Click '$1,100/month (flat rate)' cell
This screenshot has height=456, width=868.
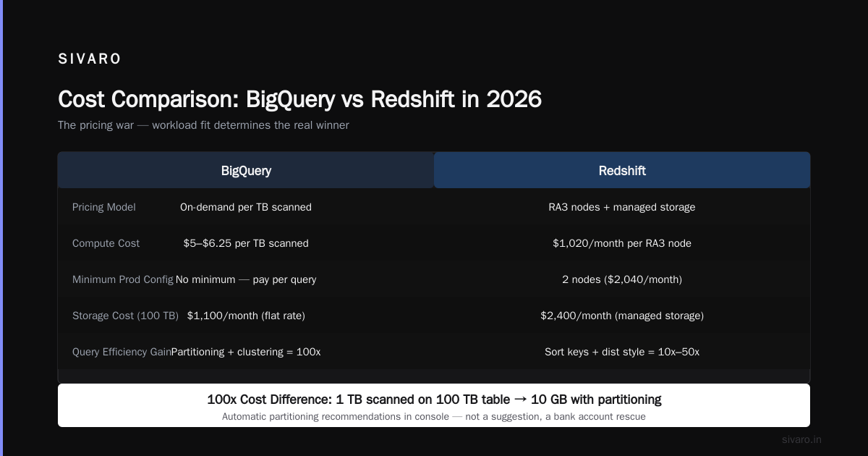[x=246, y=316]
